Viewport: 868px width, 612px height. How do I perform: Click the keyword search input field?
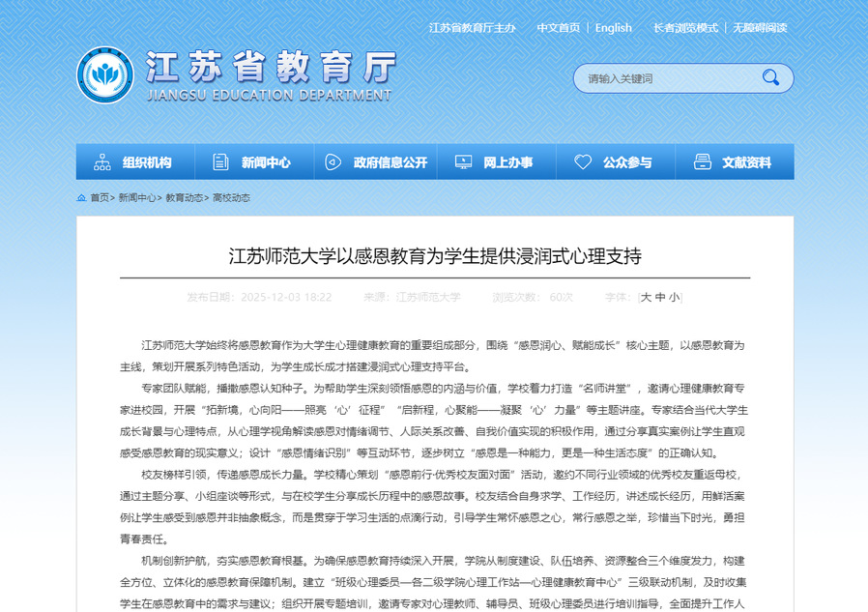point(667,78)
